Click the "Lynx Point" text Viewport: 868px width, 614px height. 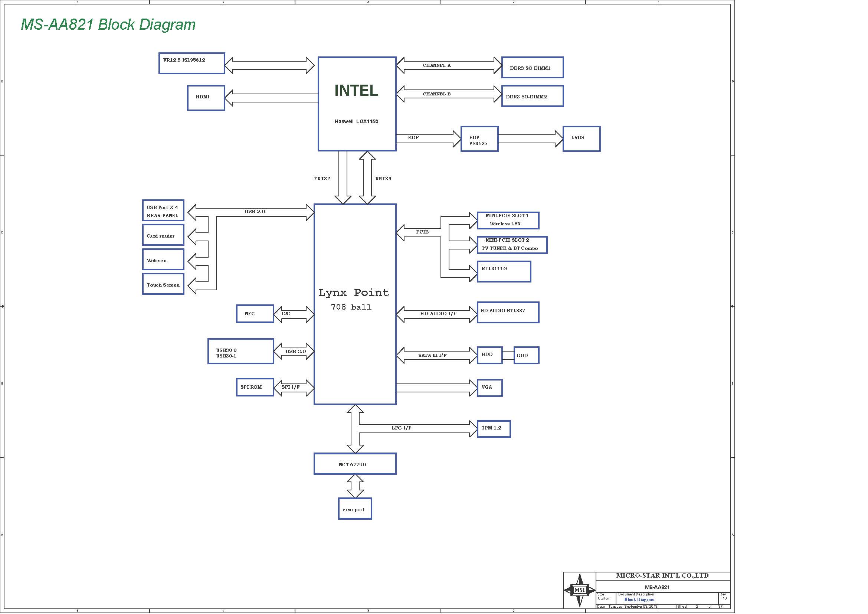pyautogui.click(x=354, y=292)
